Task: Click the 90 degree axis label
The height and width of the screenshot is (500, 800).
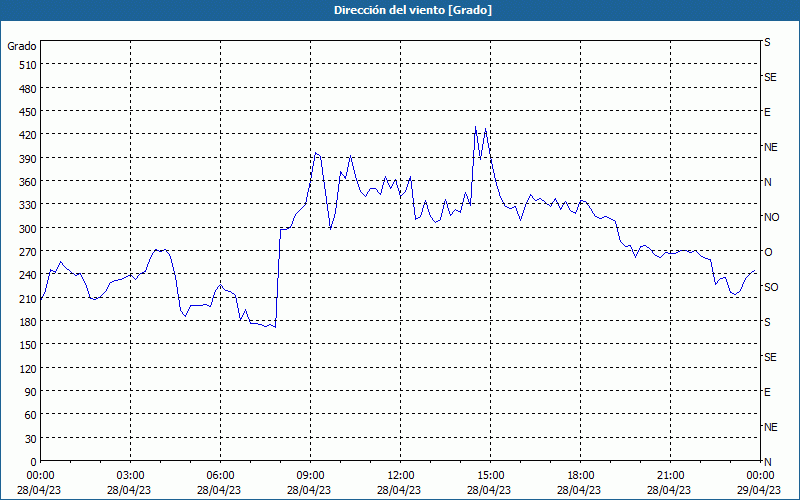Action: tap(31, 392)
